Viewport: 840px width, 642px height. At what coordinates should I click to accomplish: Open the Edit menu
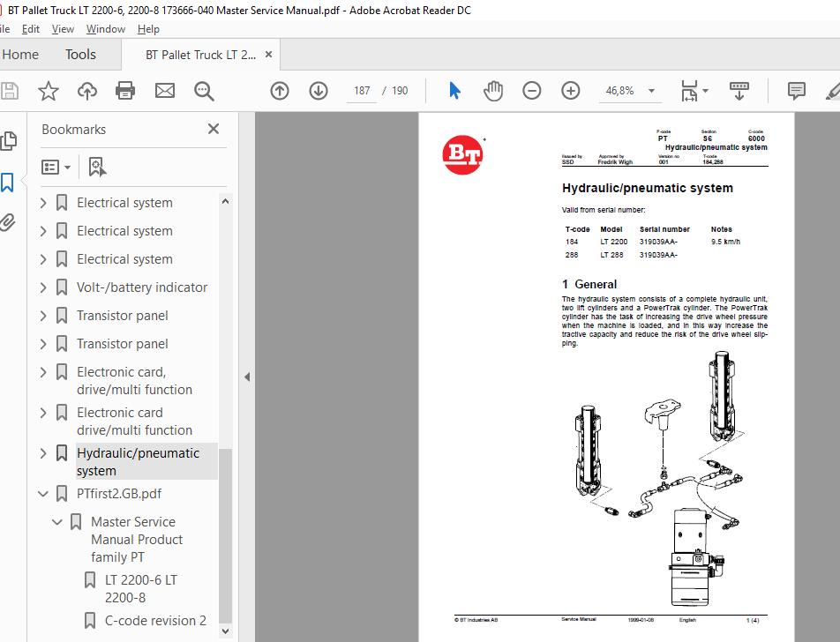click(x=31, y=29)
